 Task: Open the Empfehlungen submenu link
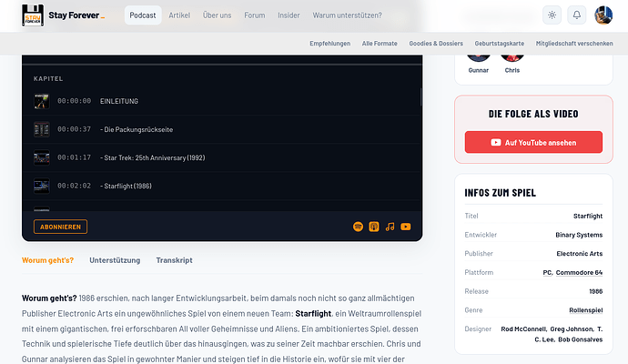pos(330,44)
